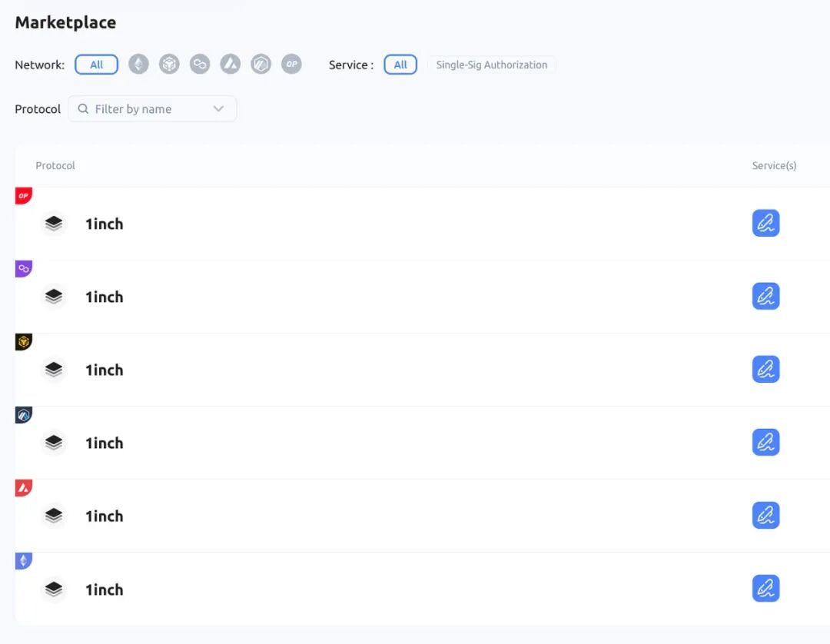
Task: Filter by Arbitrum network icon
Action: [261, 64]
